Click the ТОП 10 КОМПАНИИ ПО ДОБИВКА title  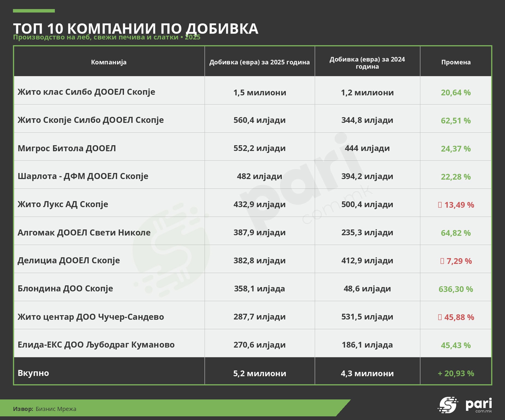pos(136,28)
